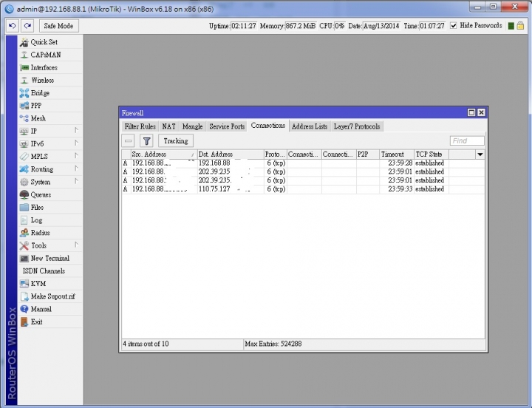The height and width of the screenshot is (408, 532).
Task: Select the Connections tab
Action: tap(268, 126)
